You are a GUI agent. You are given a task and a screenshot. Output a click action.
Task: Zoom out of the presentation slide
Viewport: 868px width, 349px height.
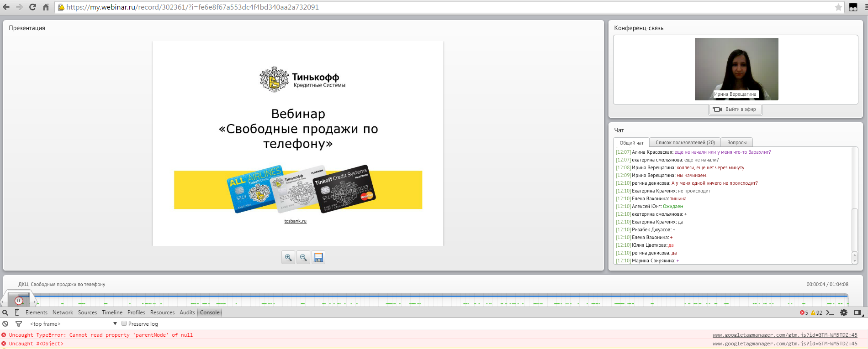tap(303, 257)
